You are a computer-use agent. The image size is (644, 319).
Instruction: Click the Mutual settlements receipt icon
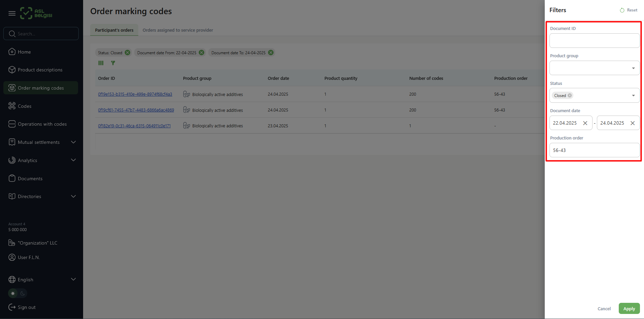[x=12, y=142]
